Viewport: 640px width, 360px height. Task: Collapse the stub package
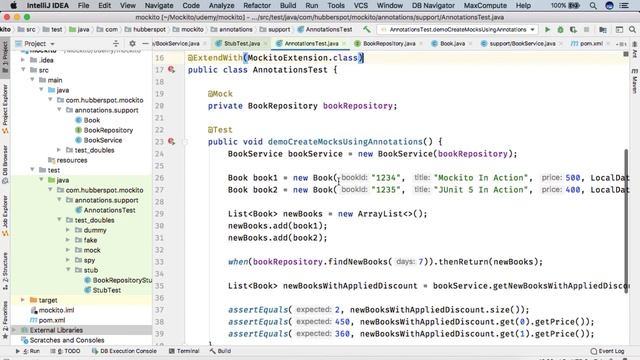point(68,270)
